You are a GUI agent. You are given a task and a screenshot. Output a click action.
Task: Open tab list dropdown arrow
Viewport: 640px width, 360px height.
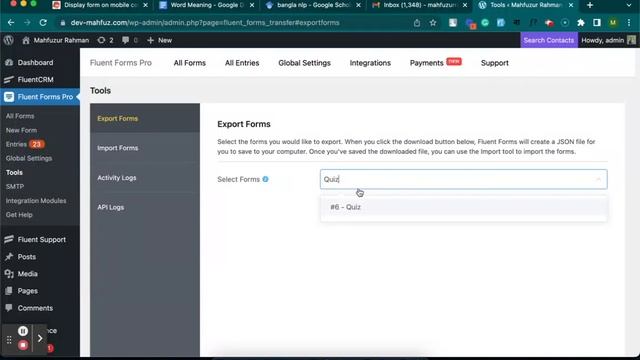point(629,5)
